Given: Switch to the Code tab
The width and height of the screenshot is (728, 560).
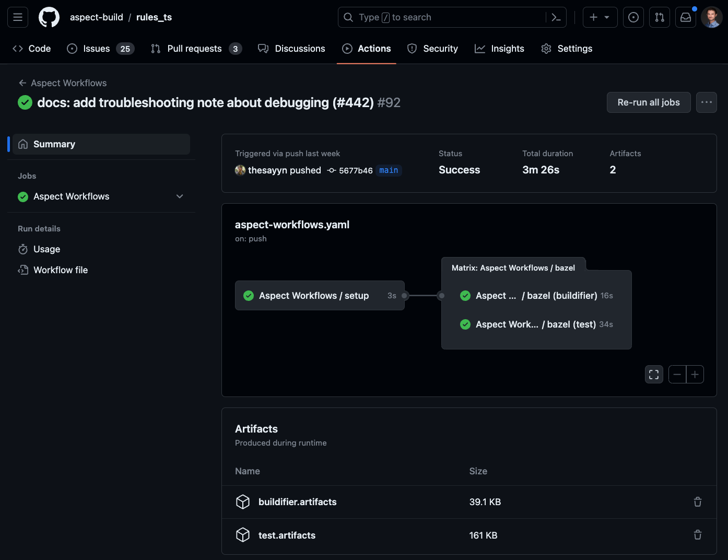Looking at the screenshot, I should click(x=32, y=49).
